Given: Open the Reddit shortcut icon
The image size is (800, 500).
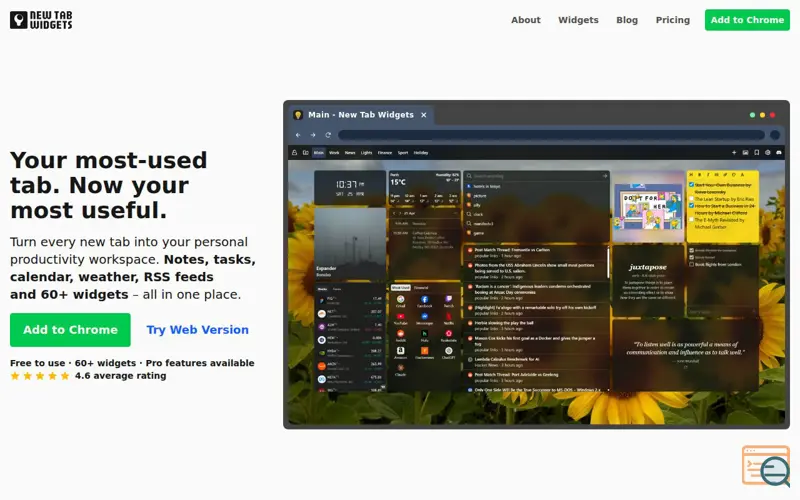Looking at the screenshot, I should tap(401, 334).
